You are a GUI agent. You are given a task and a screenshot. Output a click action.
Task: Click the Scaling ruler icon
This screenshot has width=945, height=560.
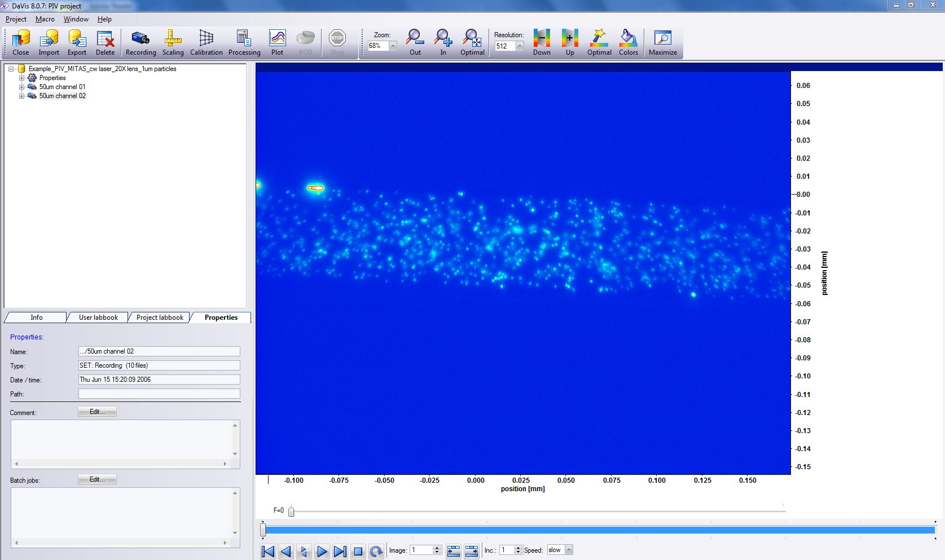pos(173,43)
